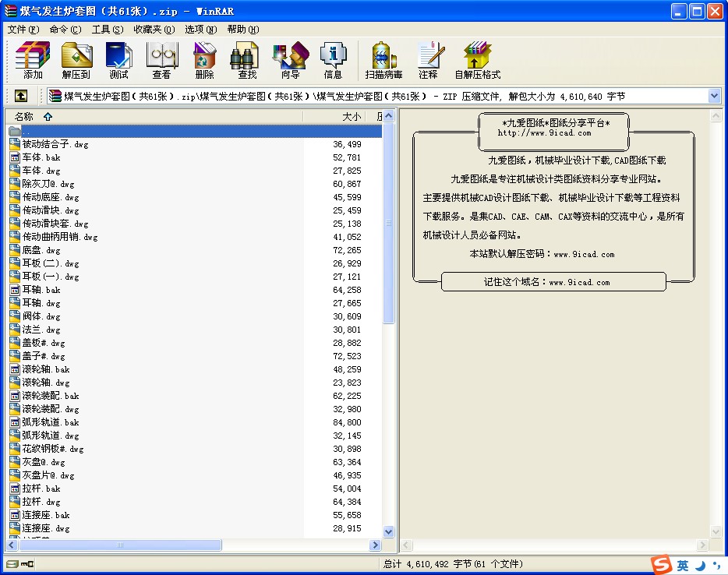Click file list vertical scrollbar down arrow
728x575 pixels.
click(x=389, y=532)
